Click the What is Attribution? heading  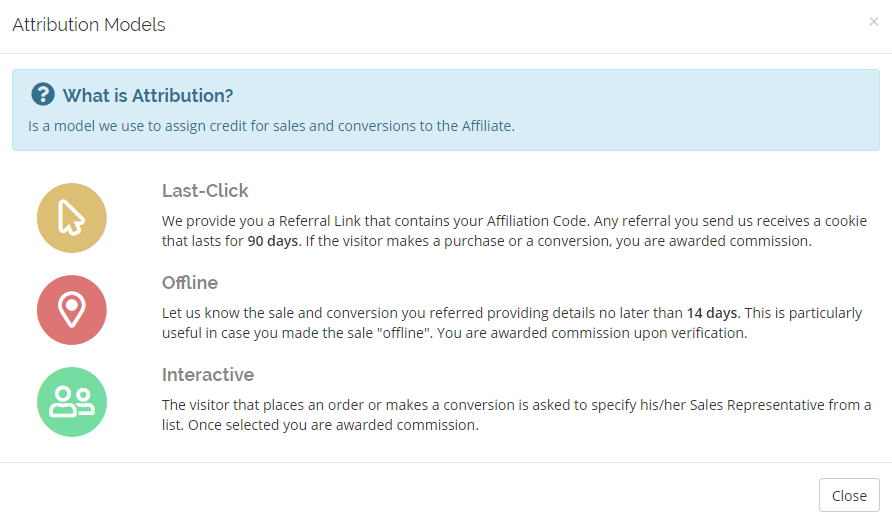148,95
